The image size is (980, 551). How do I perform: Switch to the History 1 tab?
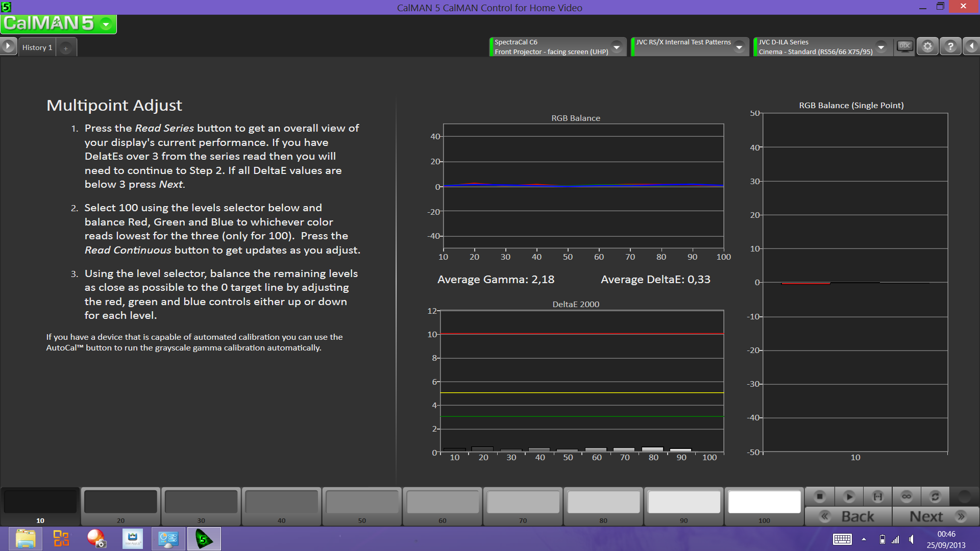point(37,47)
